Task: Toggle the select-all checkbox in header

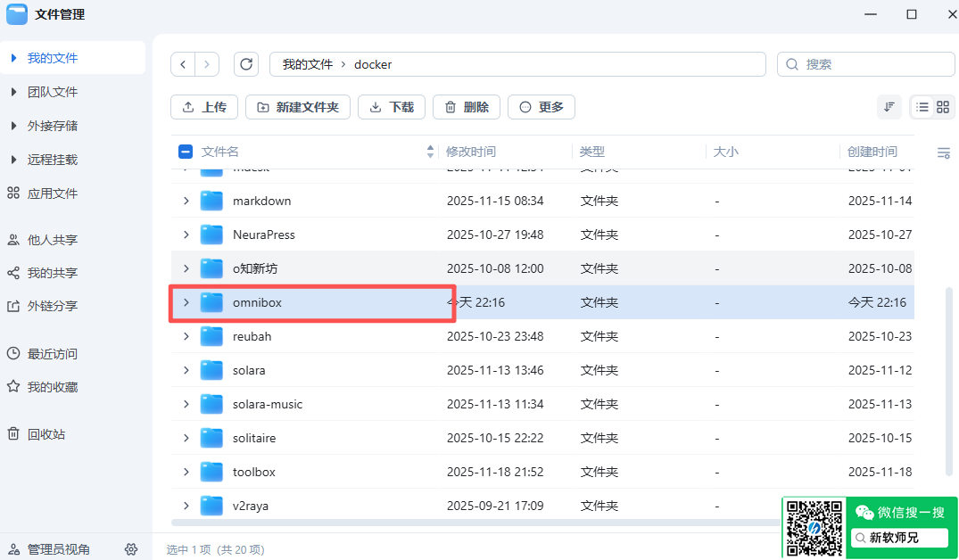Action: [186, 152]
